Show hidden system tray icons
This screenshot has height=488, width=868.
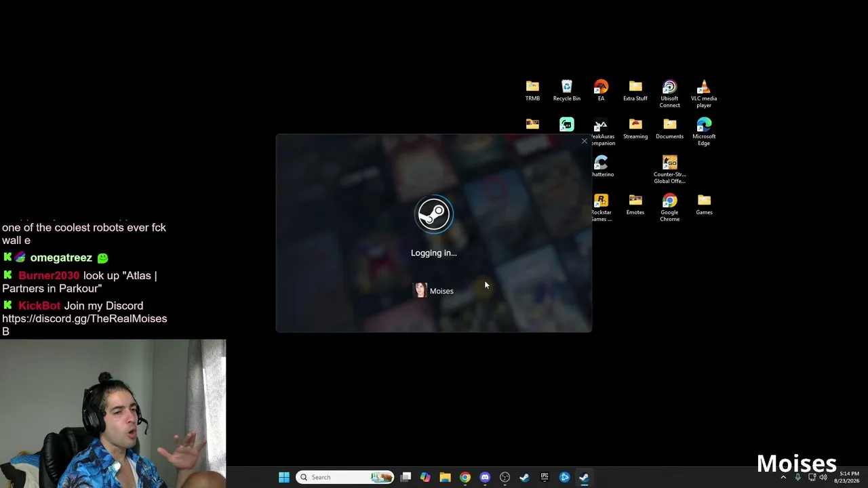783,477
